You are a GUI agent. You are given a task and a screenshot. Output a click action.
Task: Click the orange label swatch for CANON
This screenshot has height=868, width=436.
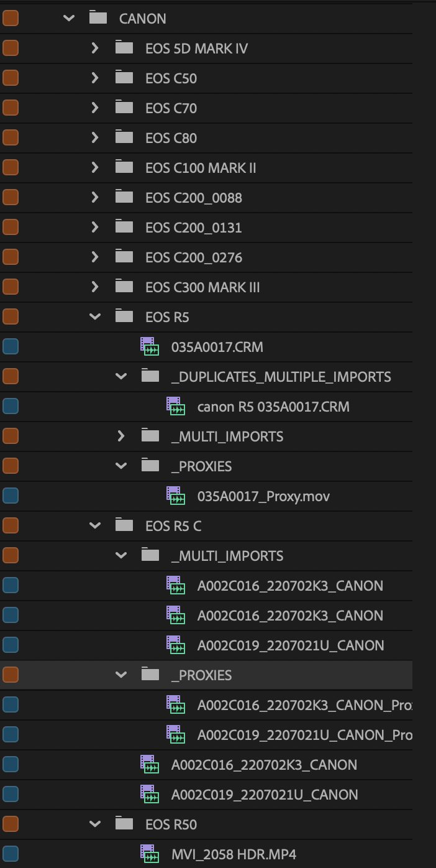11,18
